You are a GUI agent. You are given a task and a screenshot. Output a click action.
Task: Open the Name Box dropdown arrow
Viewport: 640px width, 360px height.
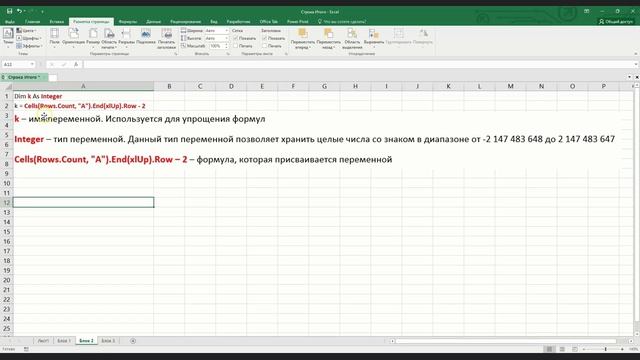32,64
